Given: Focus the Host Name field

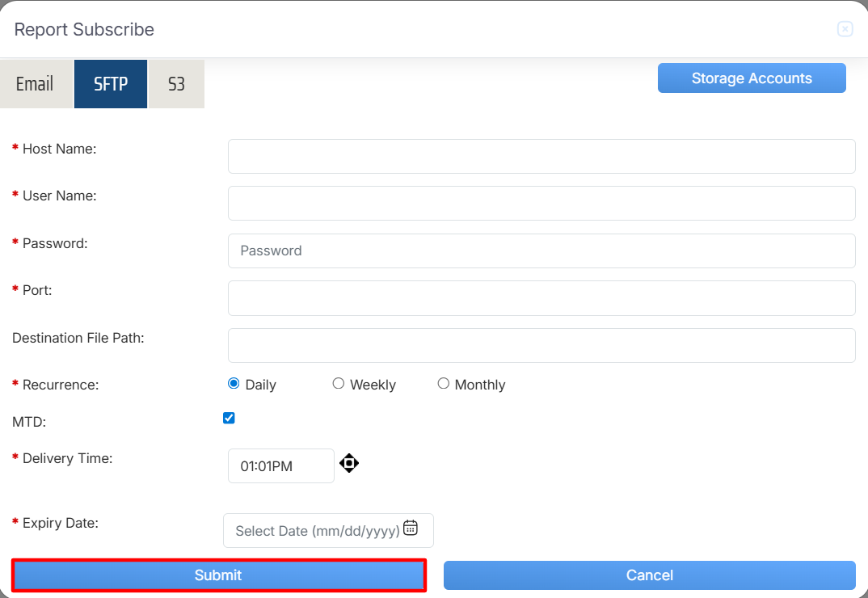Looking at the screenshot, I should coord(541,156).
